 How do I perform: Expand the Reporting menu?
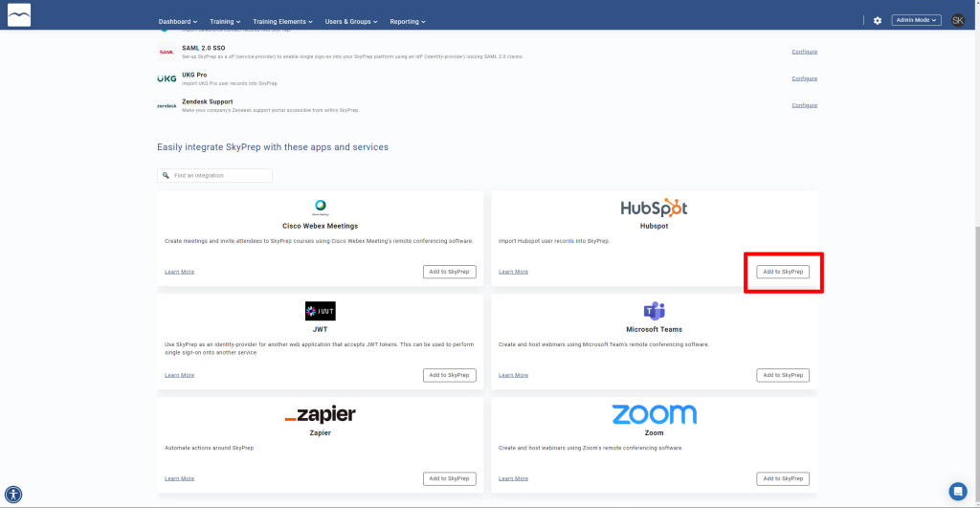pos(408,21)
